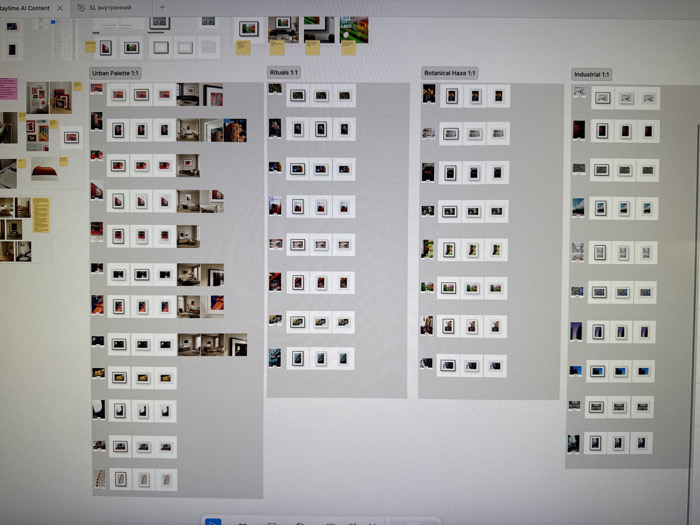Select Industrial blue sky landscape source image
This screenshot has width=700, height=525.
click(x=575, y=370)
